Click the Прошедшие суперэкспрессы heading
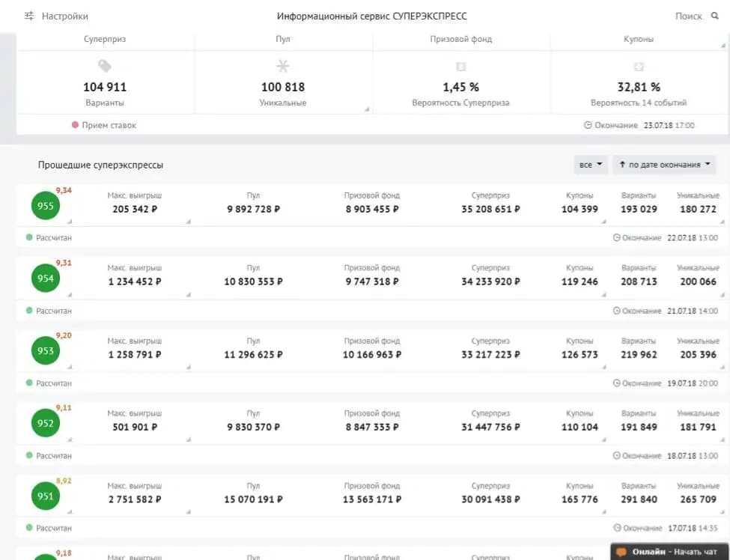730x560 pixels. 100,165
